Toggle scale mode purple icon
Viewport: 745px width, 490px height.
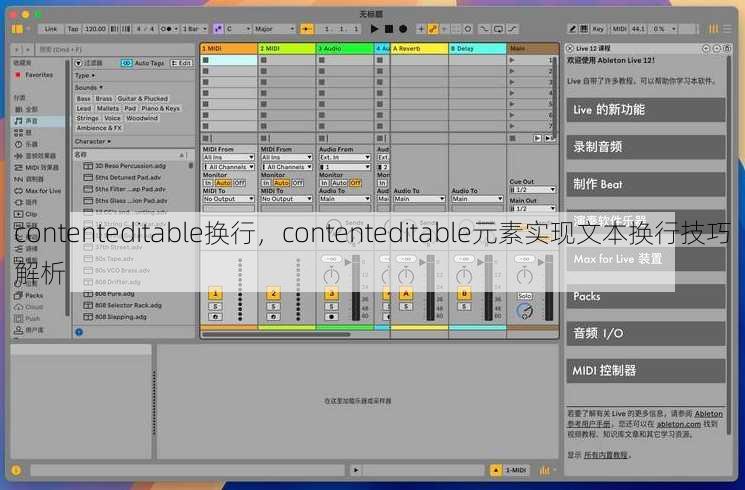[218, 29]
